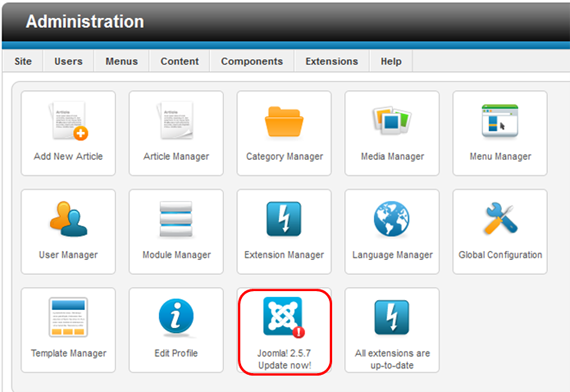The image size is (570, 392).
Task: Open the Template Manager icon
Action: point(68,317)
